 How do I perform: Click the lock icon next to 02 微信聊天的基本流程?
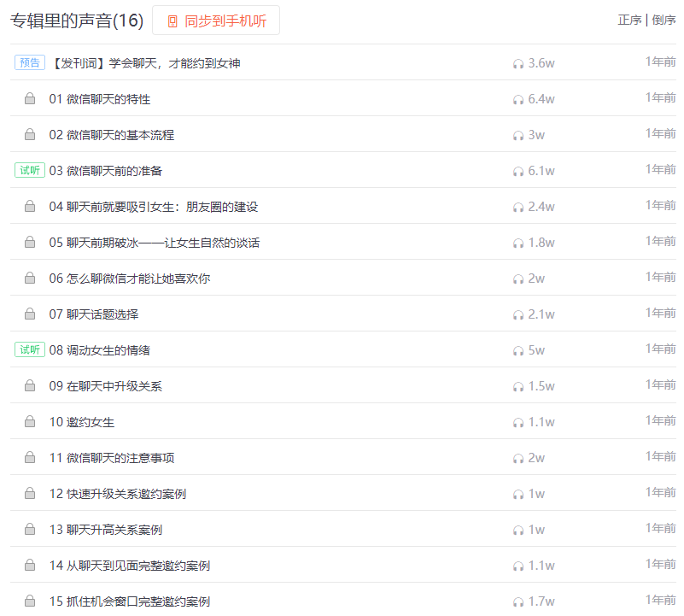tap(30, 135)
